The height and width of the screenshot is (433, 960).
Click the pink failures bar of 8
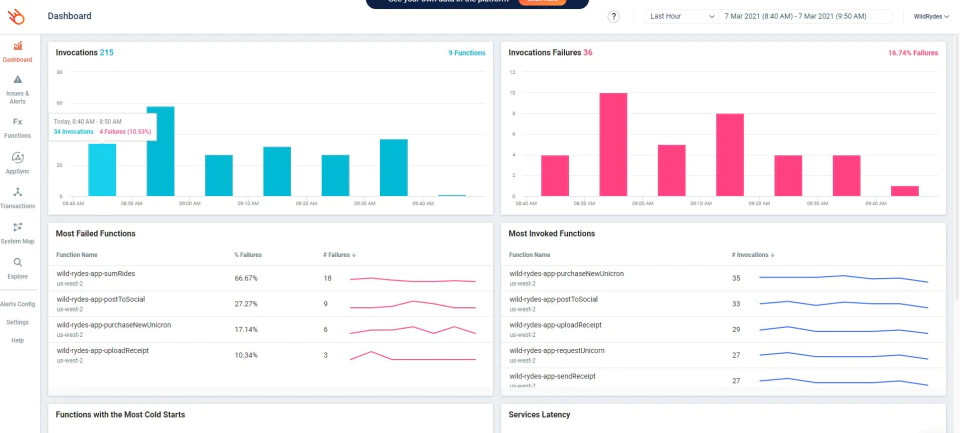[730, 155]
